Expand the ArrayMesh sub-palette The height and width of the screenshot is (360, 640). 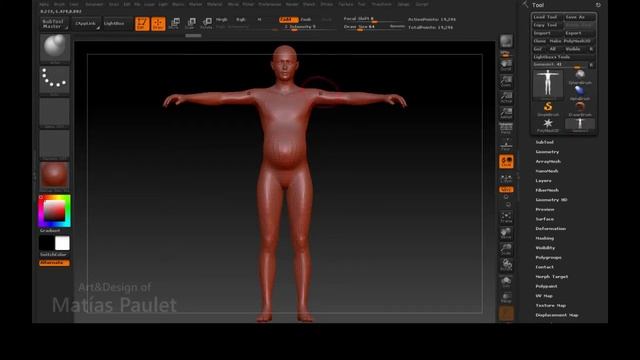click(x=548, y=161)
